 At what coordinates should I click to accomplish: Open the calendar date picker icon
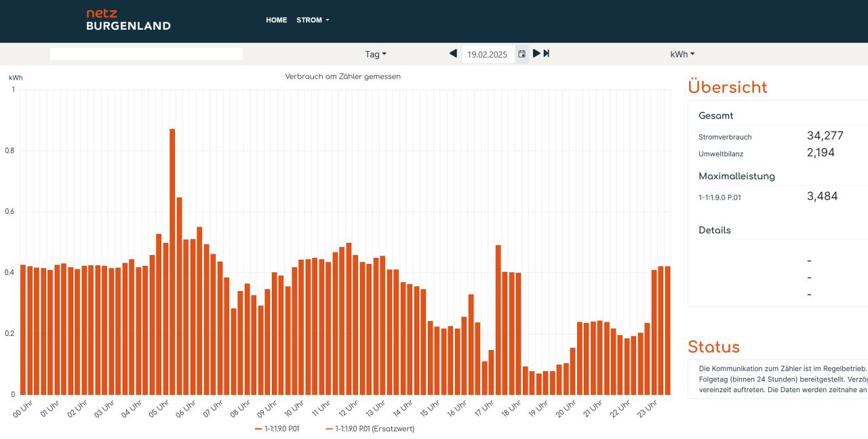coord(522,54)
